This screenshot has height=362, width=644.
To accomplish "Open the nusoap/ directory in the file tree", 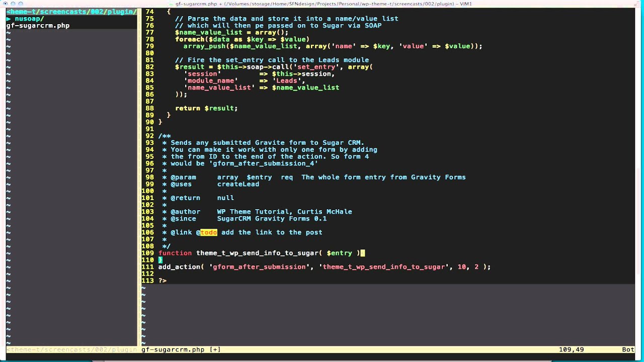I will 29,19.
